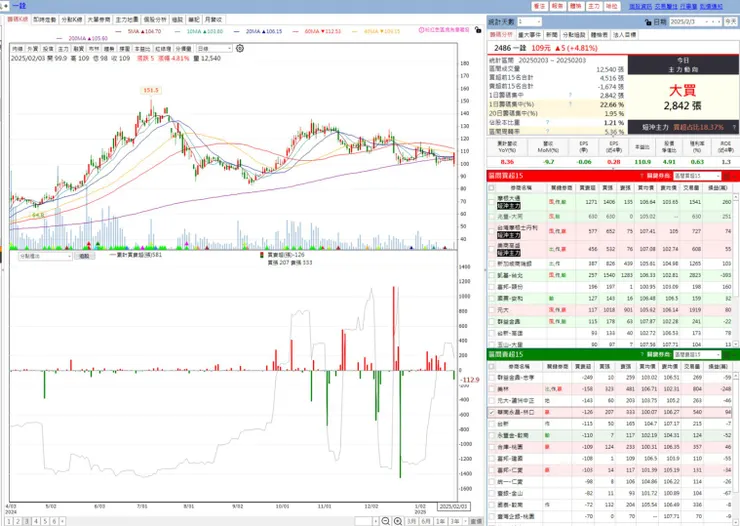
Task: Open chart settings gear icon
Action: (x=240, y=49)
